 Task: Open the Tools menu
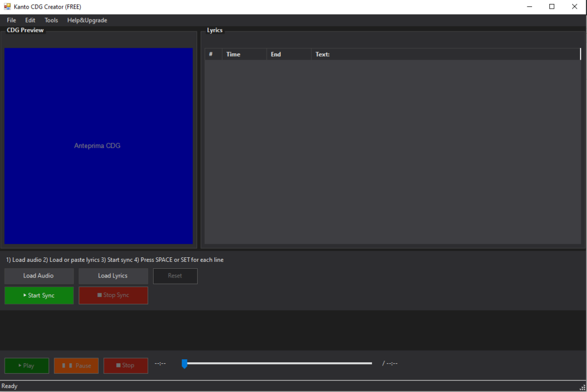tap(52, 20)
